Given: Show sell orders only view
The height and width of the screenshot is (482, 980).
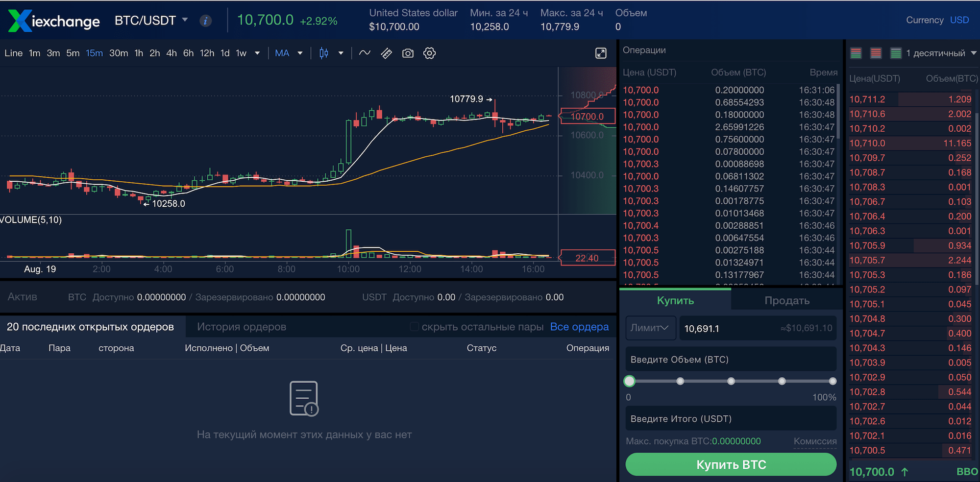Looking at the screenshot, I should pos(876,53).
